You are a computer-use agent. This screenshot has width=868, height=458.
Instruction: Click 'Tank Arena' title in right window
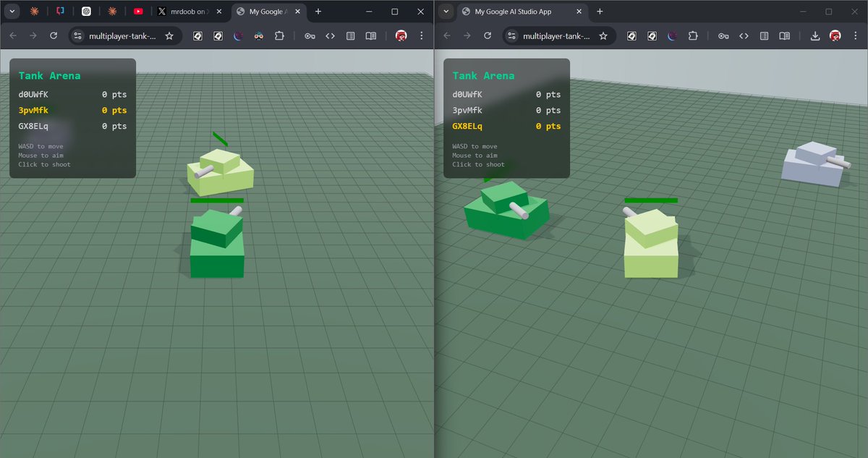click(x=483, y=76)
